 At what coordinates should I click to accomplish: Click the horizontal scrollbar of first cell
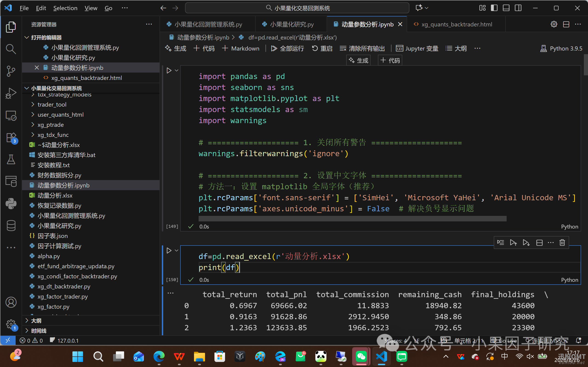pos(352,218)
